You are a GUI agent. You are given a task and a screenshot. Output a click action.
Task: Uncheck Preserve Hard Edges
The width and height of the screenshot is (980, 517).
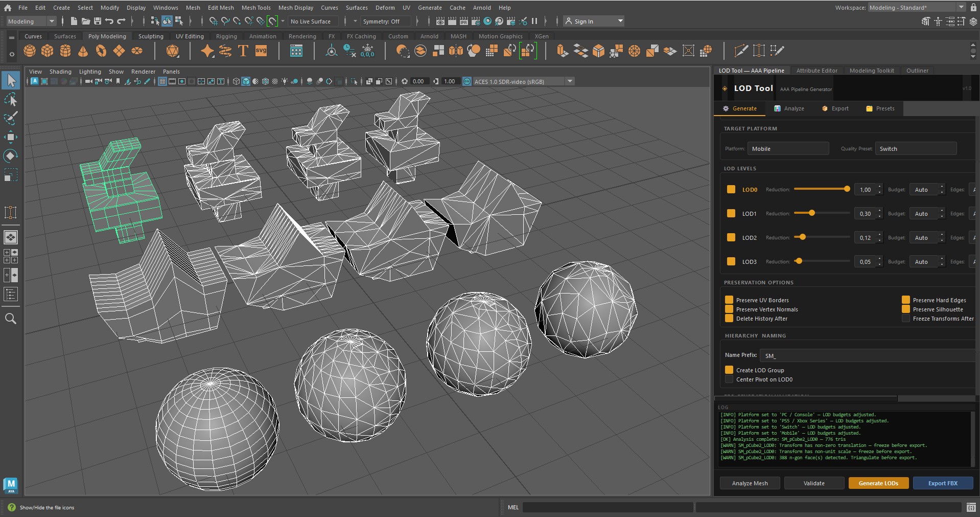[906, 300]
